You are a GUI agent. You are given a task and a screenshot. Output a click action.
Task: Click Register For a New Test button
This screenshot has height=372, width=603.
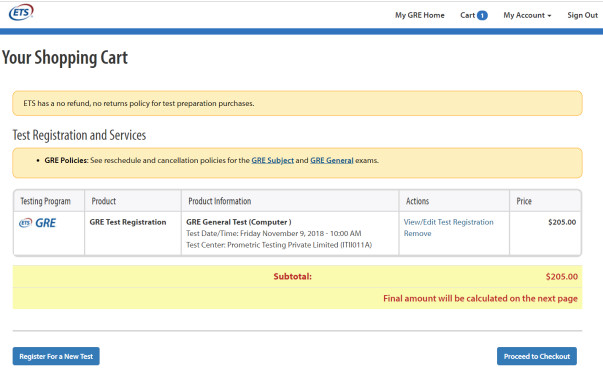[x=56, y=356]
